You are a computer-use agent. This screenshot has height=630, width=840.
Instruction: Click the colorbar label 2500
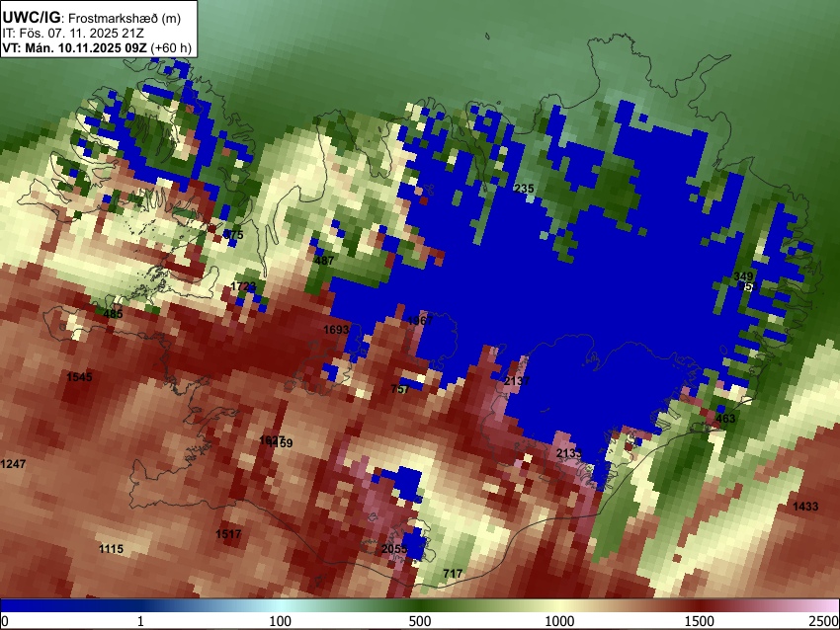coord(824,621)
